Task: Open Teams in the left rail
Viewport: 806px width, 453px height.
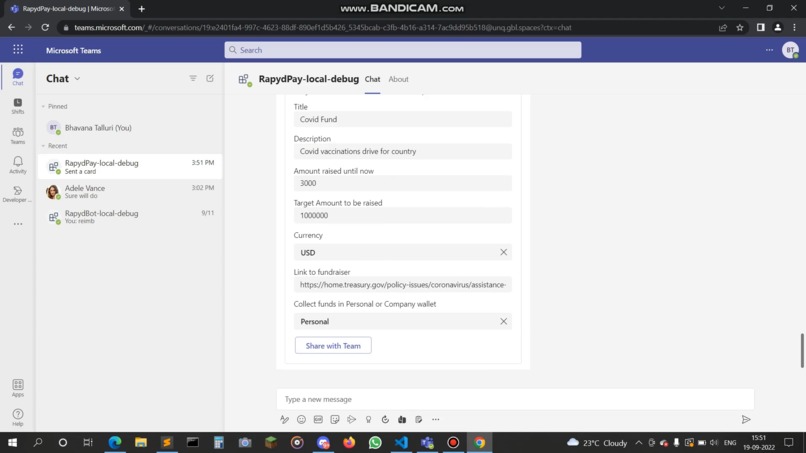Action: coord(17,136)
